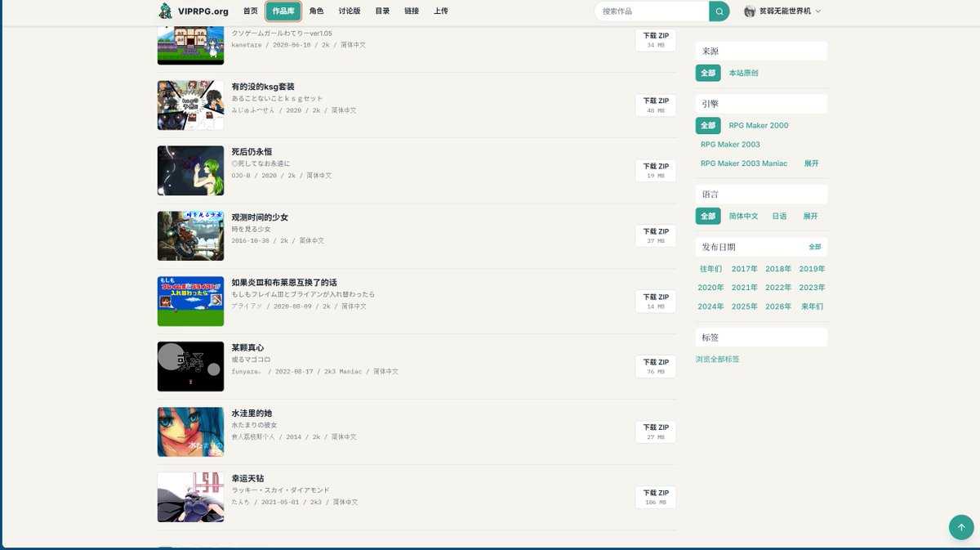Open the 死后仍永恒 title link
Screen dimensions: 980x550
[252, 152]
